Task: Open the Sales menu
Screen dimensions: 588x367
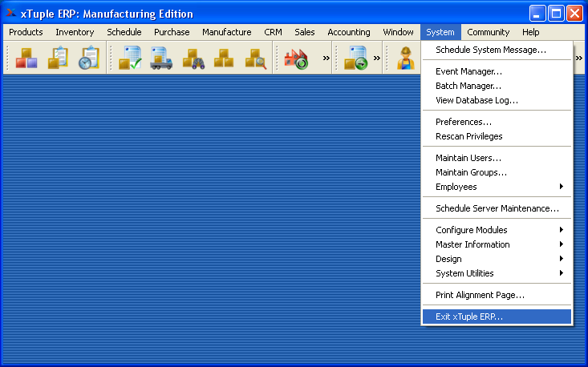Action: click(x=305, y=32)
